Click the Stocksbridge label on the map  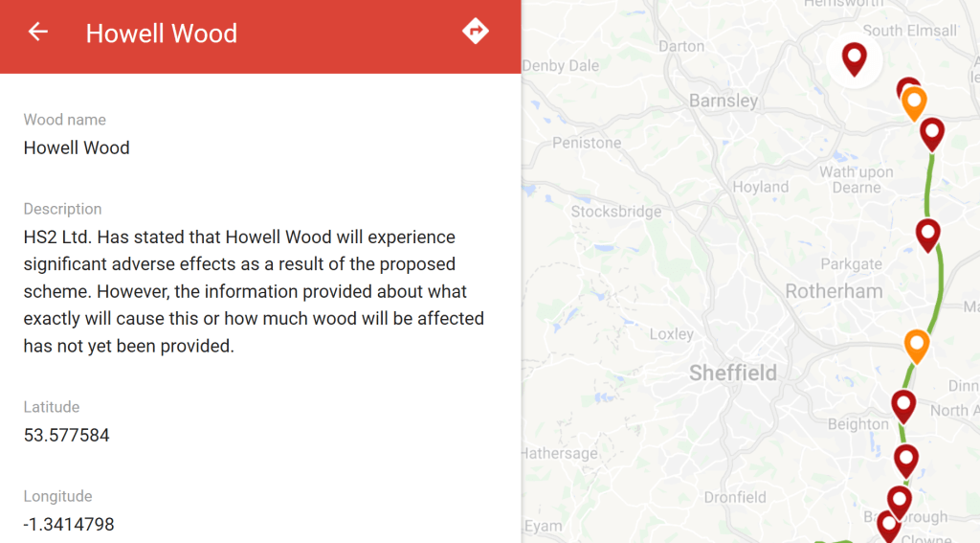[616, 212]
